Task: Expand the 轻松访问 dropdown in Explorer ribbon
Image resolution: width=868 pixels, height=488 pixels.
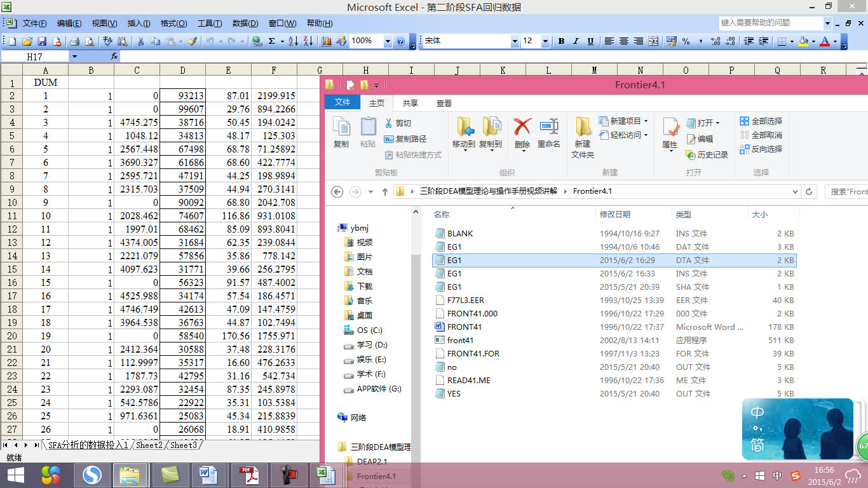Action: click(646, 135)
